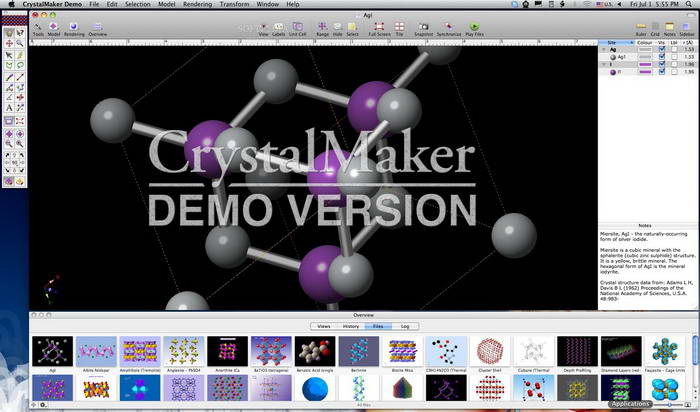This screenshot has width=700, height=412.
Task: Open the gear action menu in Overview
Action: point(43,405)
